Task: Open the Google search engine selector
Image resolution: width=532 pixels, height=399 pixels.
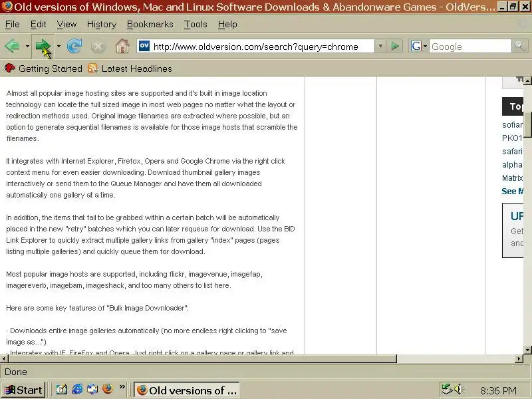Action: [x=419, y=46]
